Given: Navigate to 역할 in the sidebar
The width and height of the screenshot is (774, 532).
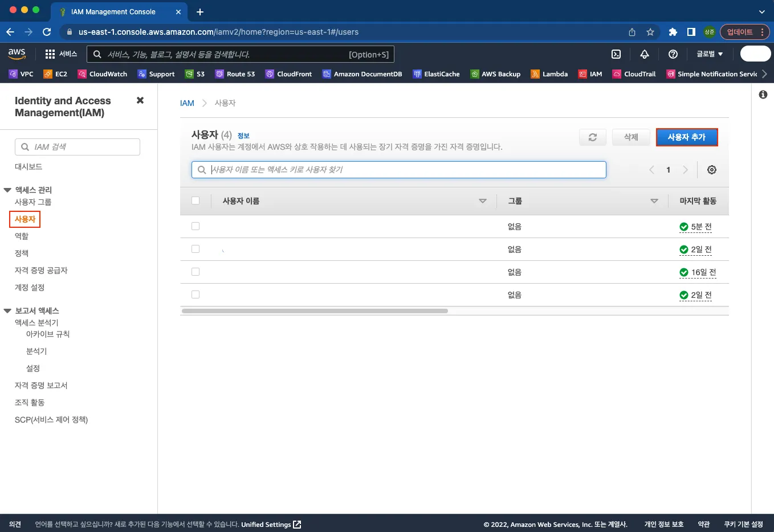Looking at the screenshot, I should 22,236.
